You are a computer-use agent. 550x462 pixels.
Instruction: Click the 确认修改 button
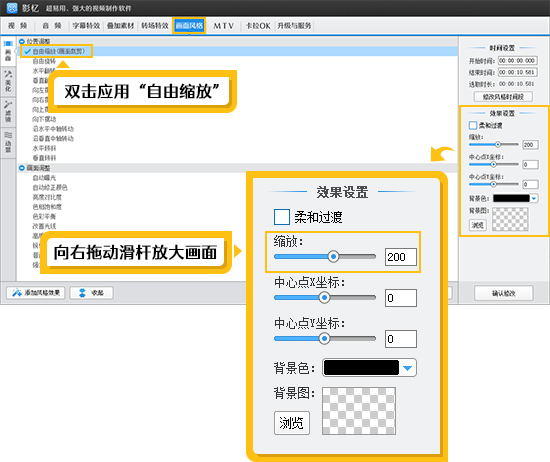click(504, 293)
